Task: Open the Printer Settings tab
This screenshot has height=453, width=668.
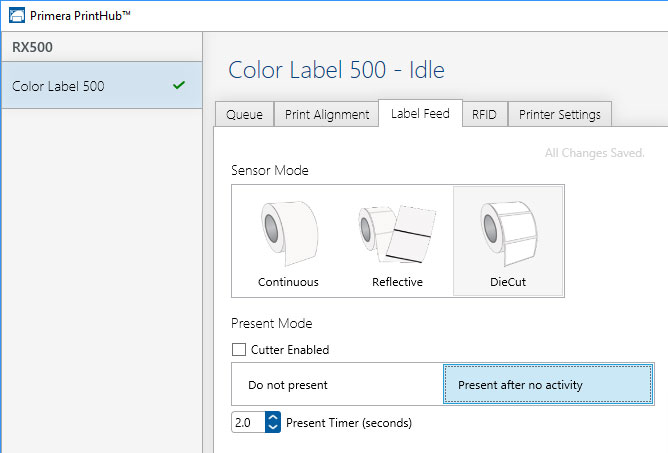Action: click(560, 114)
